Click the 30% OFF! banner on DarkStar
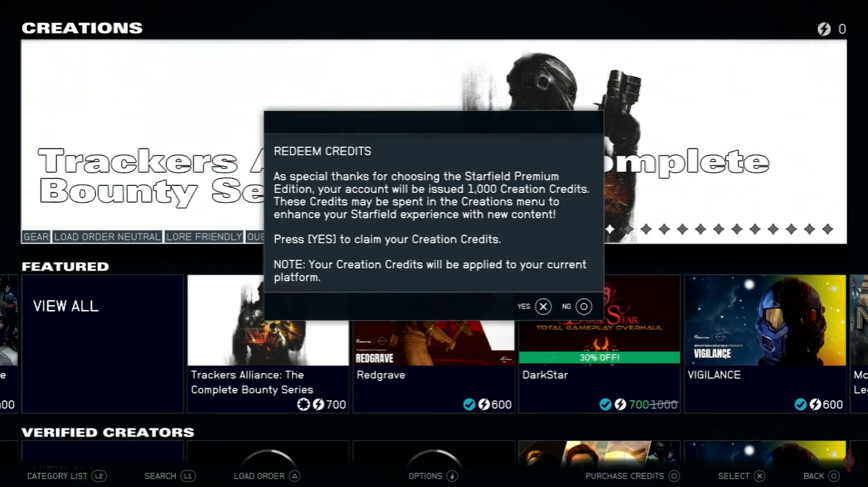Image resolution: width=868 pixels, height=487 pixels. (x=600, y=357)
